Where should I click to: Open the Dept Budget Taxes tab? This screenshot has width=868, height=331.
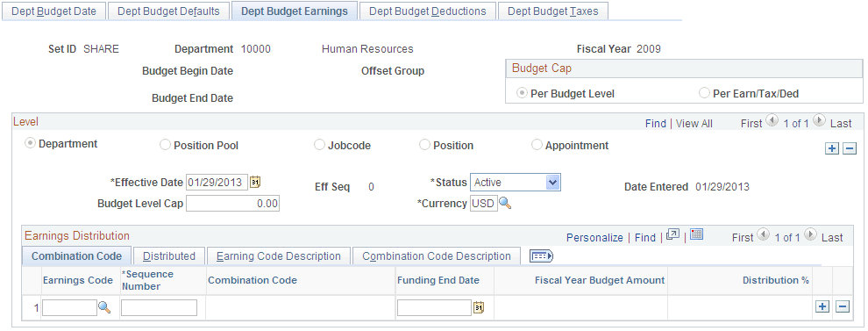point(553,11)
